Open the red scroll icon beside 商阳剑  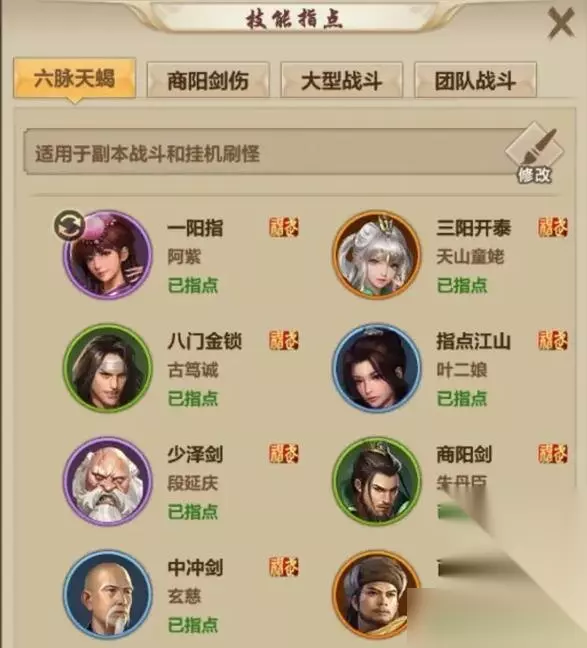click(x=553, y=453)
